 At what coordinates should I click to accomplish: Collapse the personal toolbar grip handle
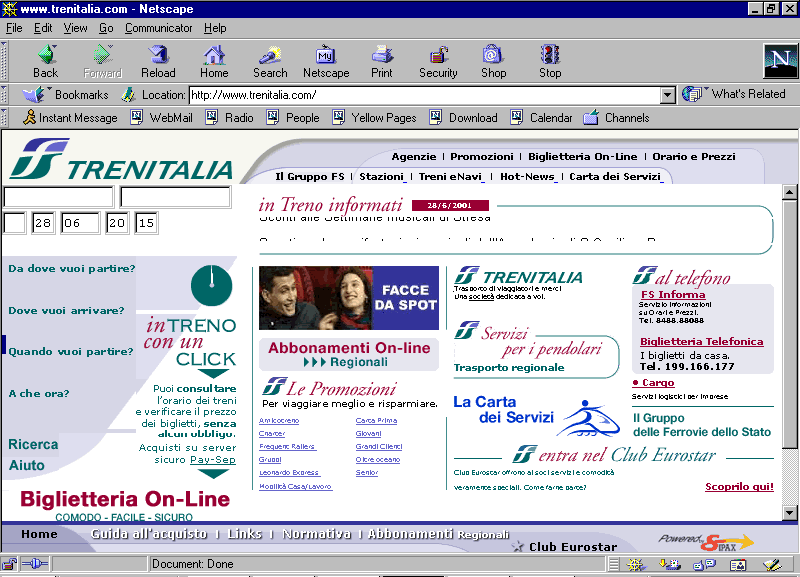4,118
